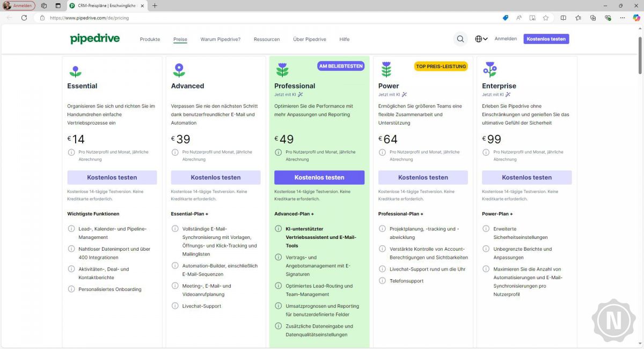Reload the page with the refresh icon
This screenshot has height=349, width=644.
[24, 18]
